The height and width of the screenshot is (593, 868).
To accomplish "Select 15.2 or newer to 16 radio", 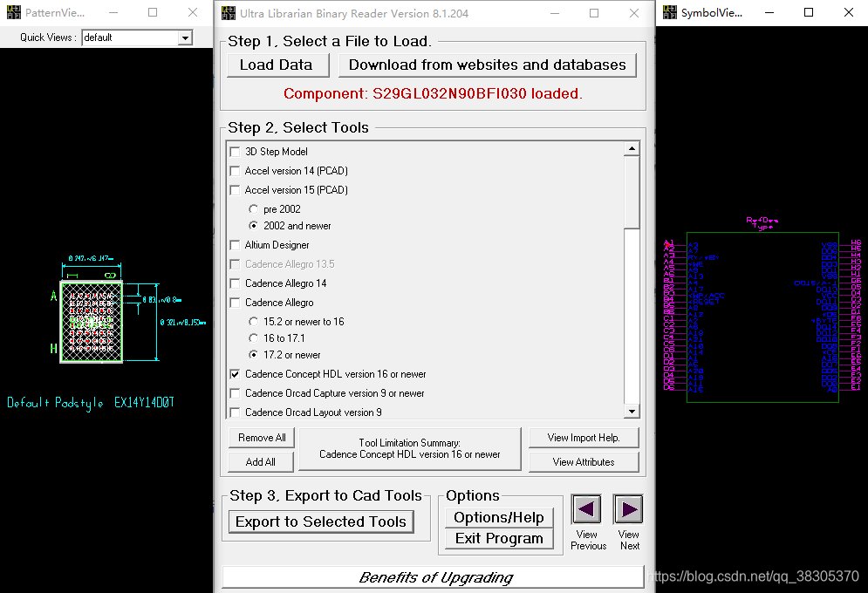I will pyautogui.click(x=253, y=322).
